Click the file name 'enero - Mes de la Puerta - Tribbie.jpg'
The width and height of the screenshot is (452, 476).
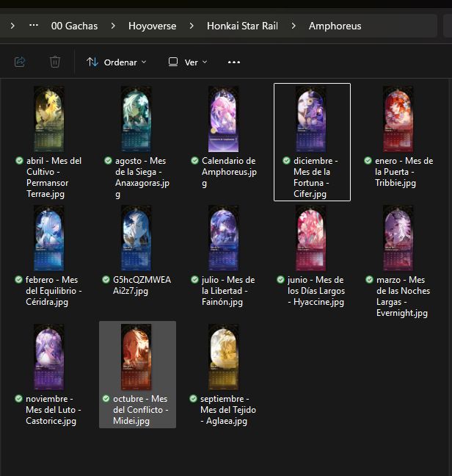404,172
